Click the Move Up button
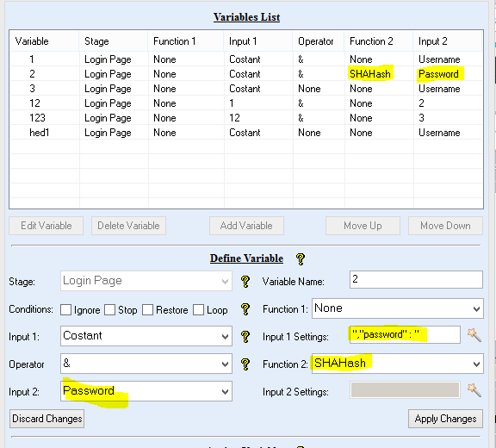 click(x=363, y=226)
